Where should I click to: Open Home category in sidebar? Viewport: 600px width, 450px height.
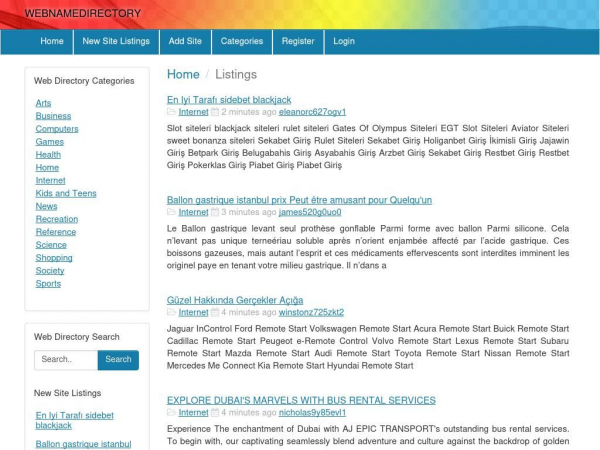47,168
